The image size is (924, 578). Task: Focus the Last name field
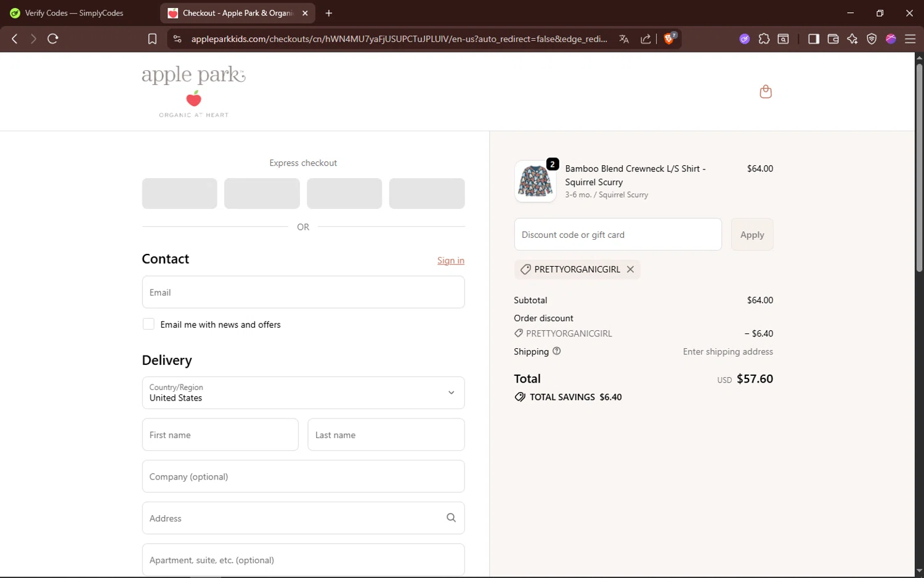386,434
